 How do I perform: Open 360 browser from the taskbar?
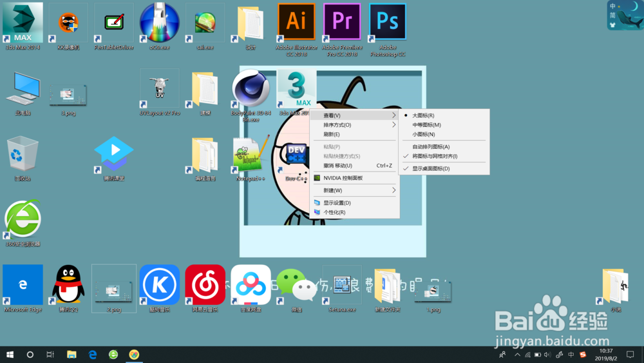pos(113,355)
